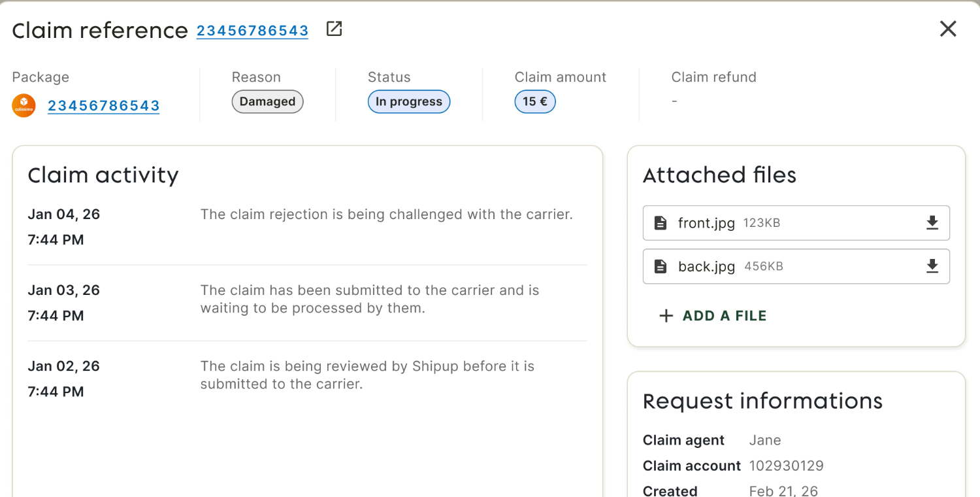
Task: Download the back.jpg file
Action: 932,266
